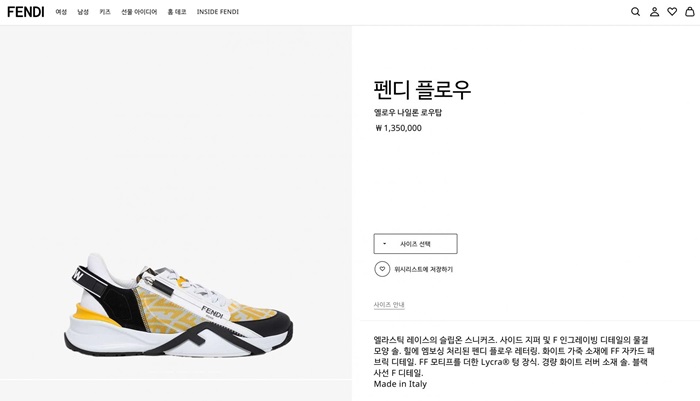Open the account profile icon
The image size is (700, 401).
(654, 12)
